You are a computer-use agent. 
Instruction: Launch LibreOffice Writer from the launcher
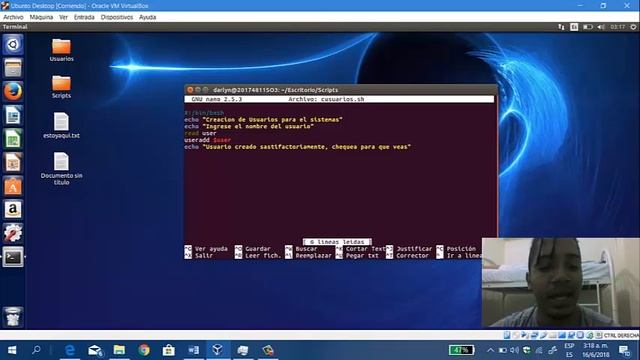pos(13,115)
